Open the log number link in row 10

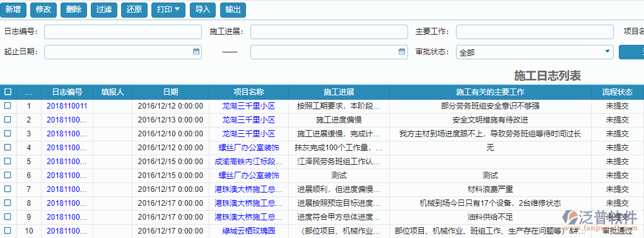[x=67, y=231]
